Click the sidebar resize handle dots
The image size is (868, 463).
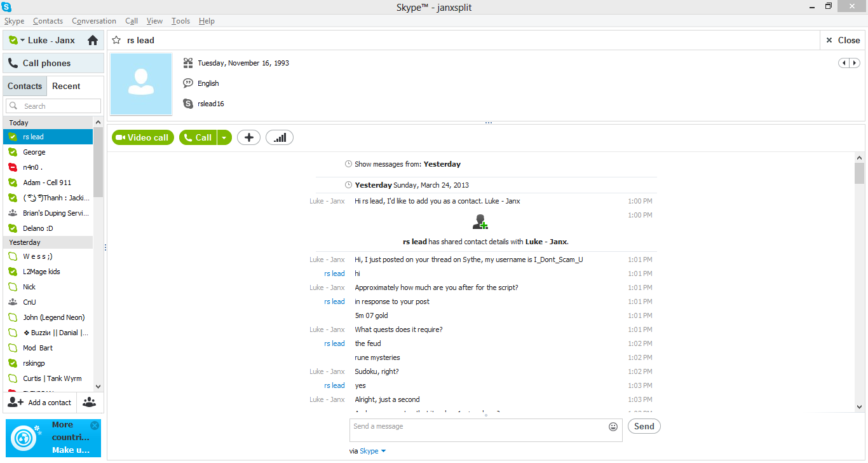tap(105, 247)
